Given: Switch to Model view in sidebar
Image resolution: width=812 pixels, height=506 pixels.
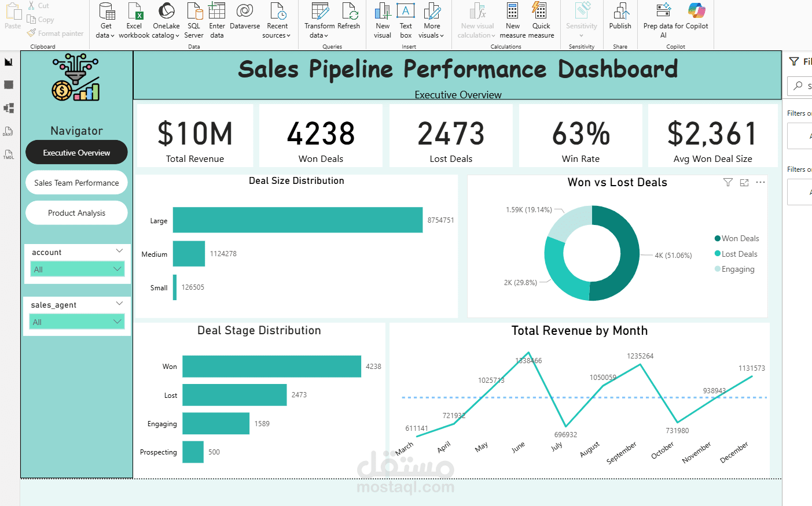Looking at the screenshot, I should pyautogui.click(x=9, y=108).
